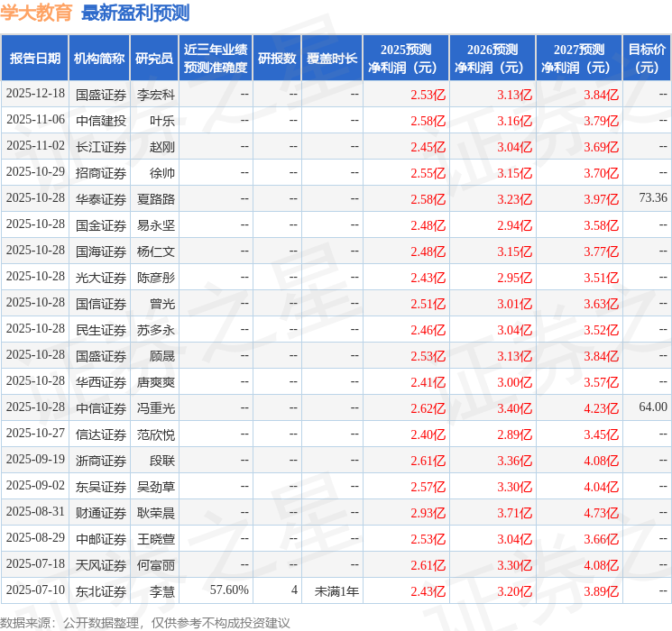This screenshot has height=631, width=672.
Task: Select the 报告日期 column header
Action: coord(34,59)
